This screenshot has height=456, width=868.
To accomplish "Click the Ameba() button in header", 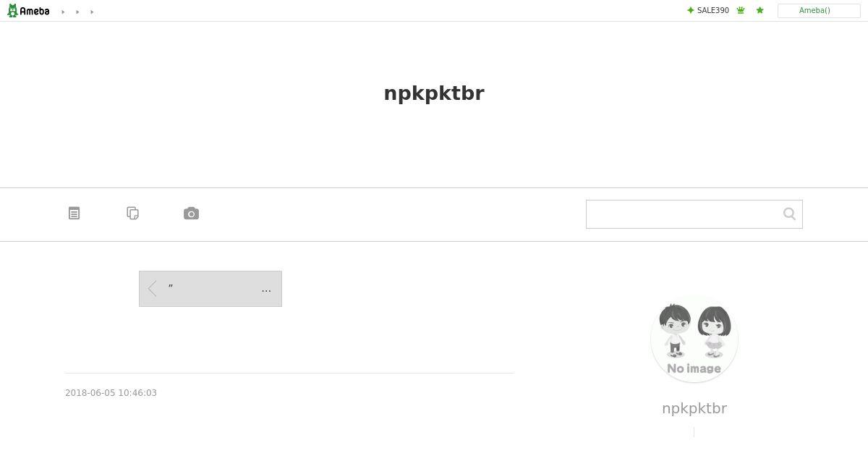I will 819,11.
